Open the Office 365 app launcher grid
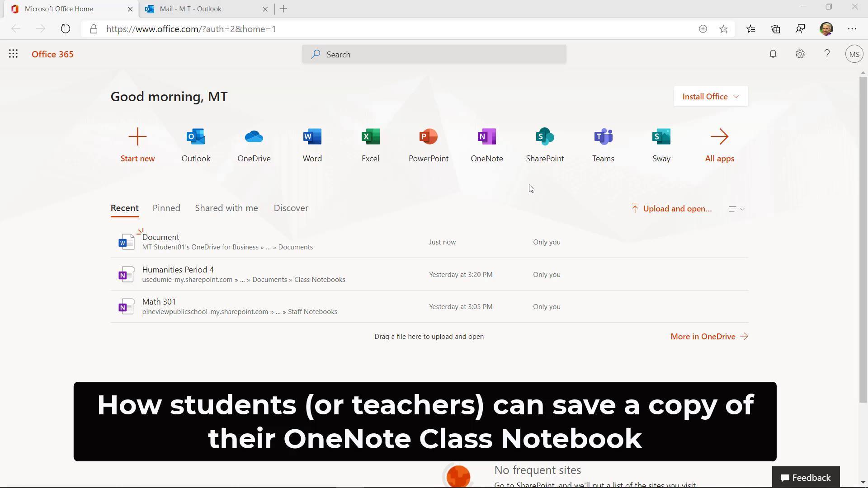868x488 pixels. click(x=13, y=54)
